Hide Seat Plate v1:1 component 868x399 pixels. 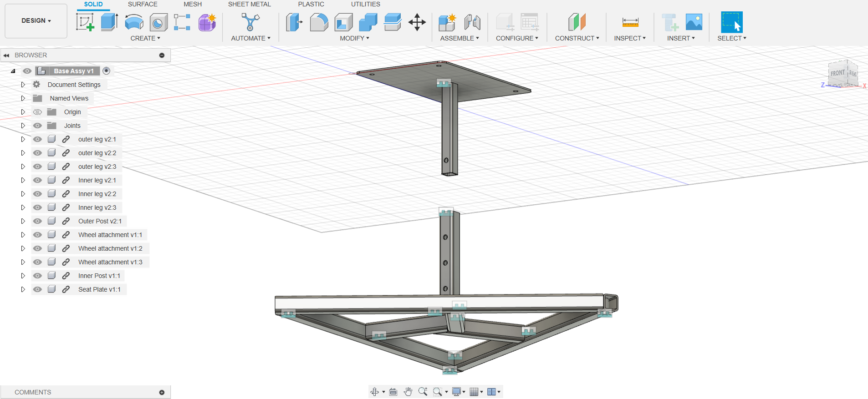click(37, 289)
